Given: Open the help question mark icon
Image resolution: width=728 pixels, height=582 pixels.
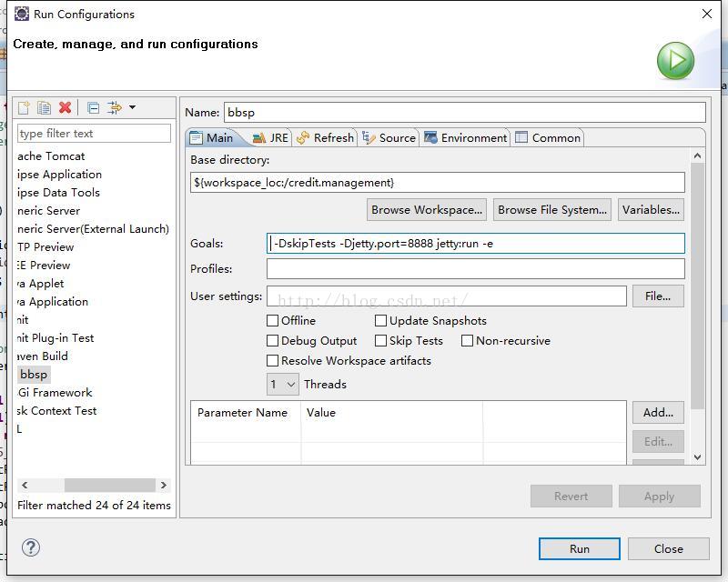Looking at the screenshot, I should click(31, 547).
